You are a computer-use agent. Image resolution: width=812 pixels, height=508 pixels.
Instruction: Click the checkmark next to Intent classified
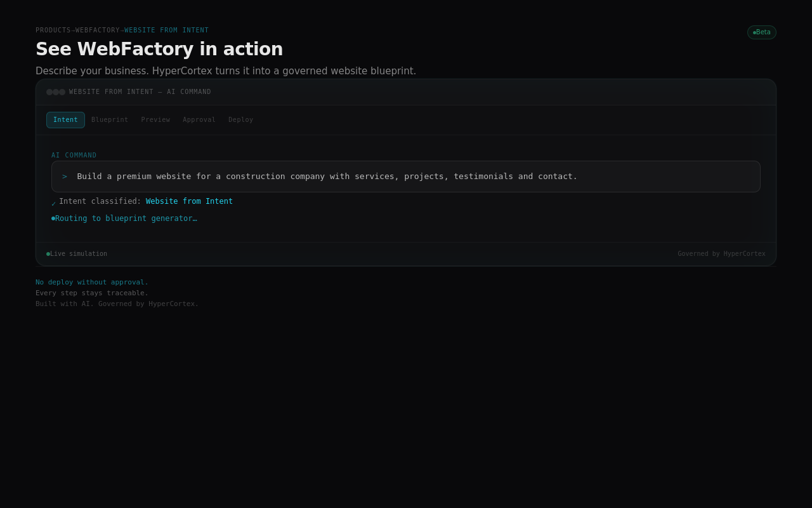(53, 203)
